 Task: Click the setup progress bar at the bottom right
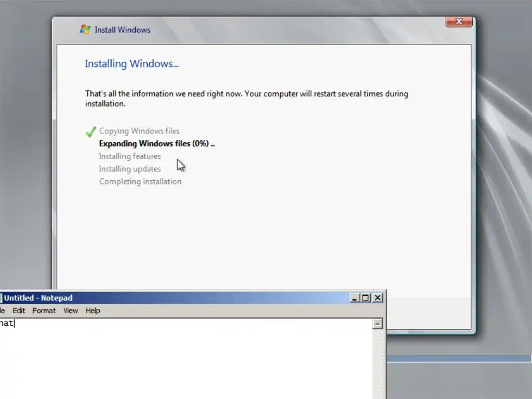coord(459,358)
